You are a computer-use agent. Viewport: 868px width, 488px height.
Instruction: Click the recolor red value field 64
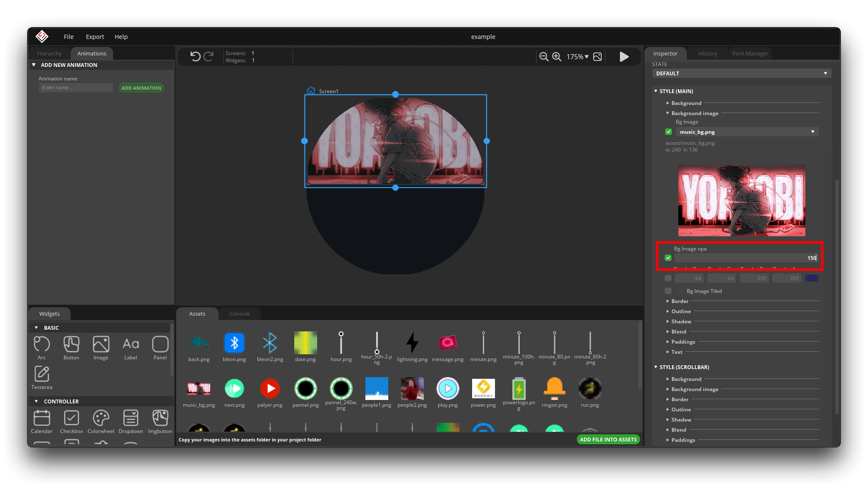tap(689, 278)
